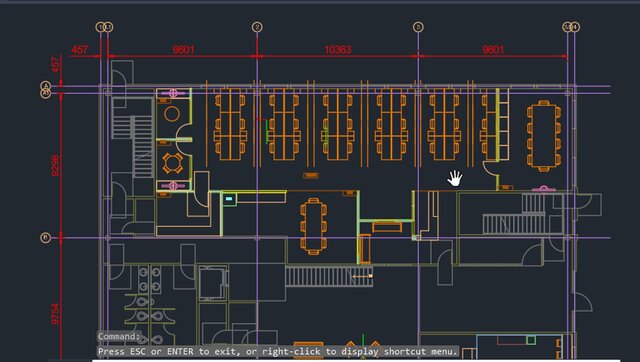Click the 'Press ESC or ENTER to exit' message
This screenshot has height=362, width=640.
click(278, 351)
